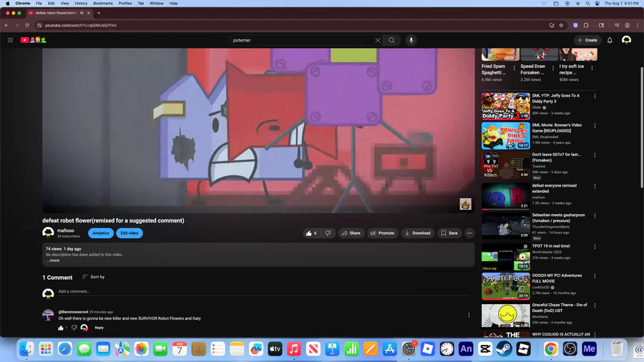Open the Chrome File menu
The height and width of the screenshot is (362, 644).
point(39,4)
